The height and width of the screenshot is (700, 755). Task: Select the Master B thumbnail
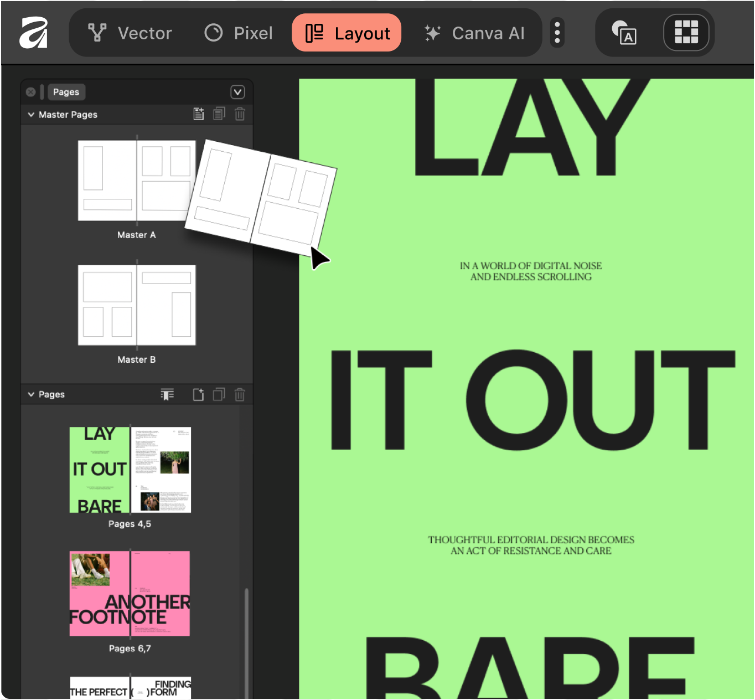coord(137,305)
